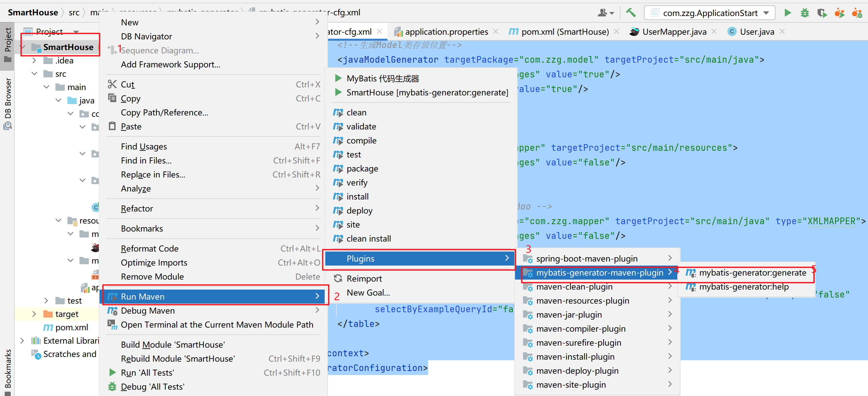Click the Build project hammer icon
Screen dimensions: 868x396
coord(631,12)
